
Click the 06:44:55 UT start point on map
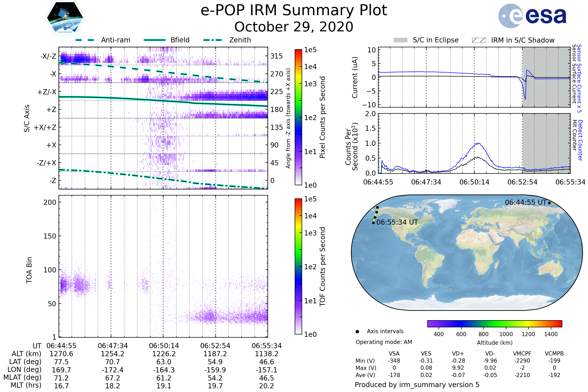click(x=549, y=203)
